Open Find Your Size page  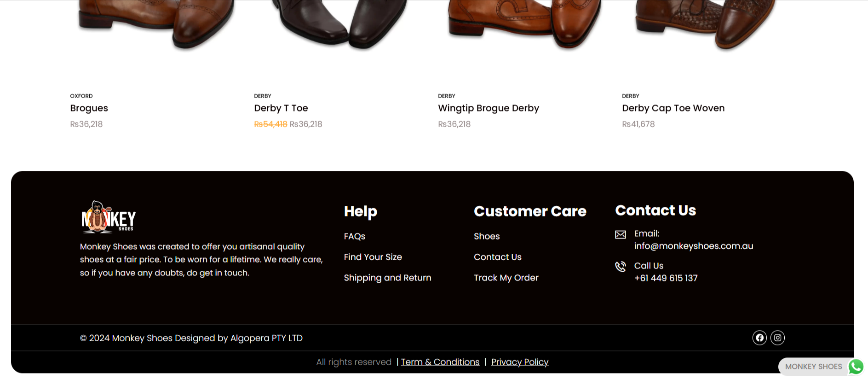[373, 257]
